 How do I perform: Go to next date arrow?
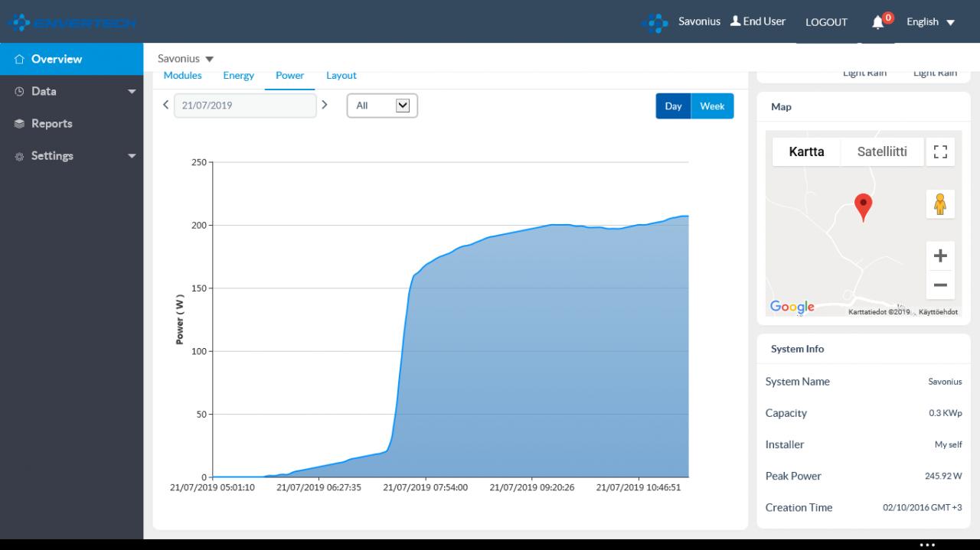(x=325, y=105)
